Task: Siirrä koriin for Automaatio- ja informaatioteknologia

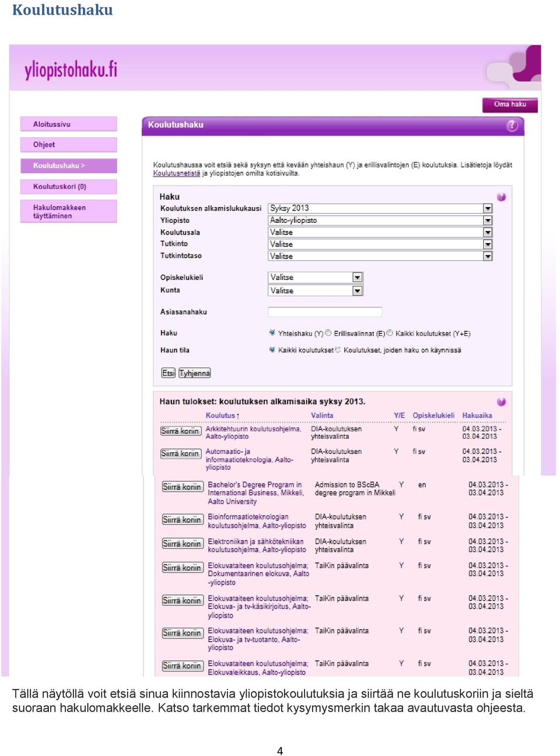Action: point(180,454)
